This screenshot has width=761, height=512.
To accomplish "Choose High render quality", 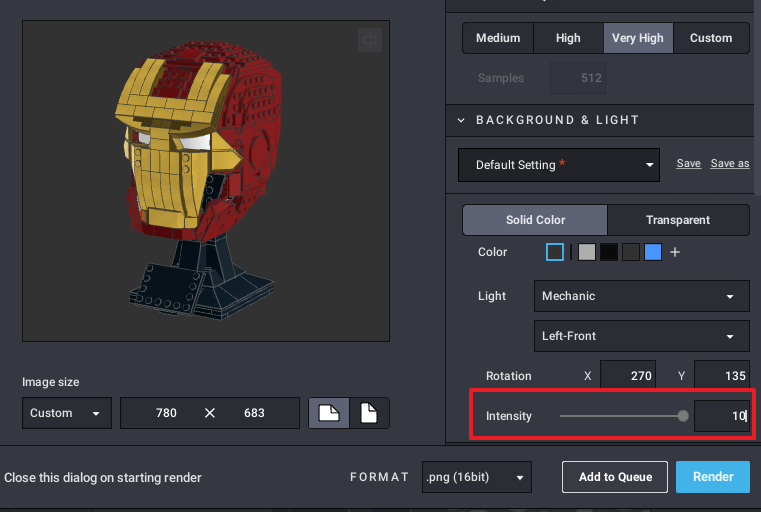I will (x=568, y=38).
